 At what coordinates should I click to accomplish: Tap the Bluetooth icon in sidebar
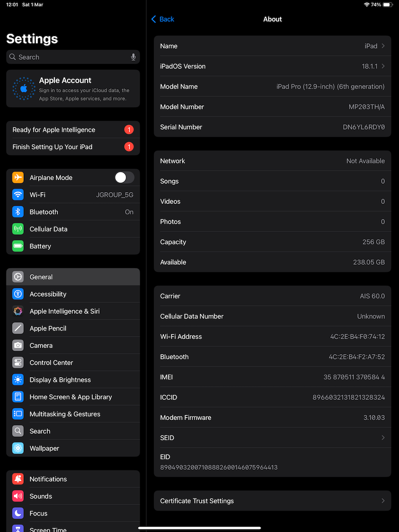tap(18, 212)
